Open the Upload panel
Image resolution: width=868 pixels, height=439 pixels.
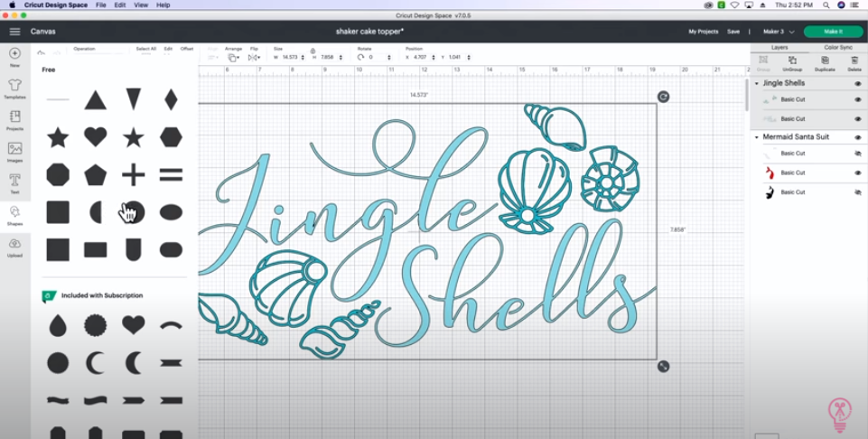click(15, 247)
